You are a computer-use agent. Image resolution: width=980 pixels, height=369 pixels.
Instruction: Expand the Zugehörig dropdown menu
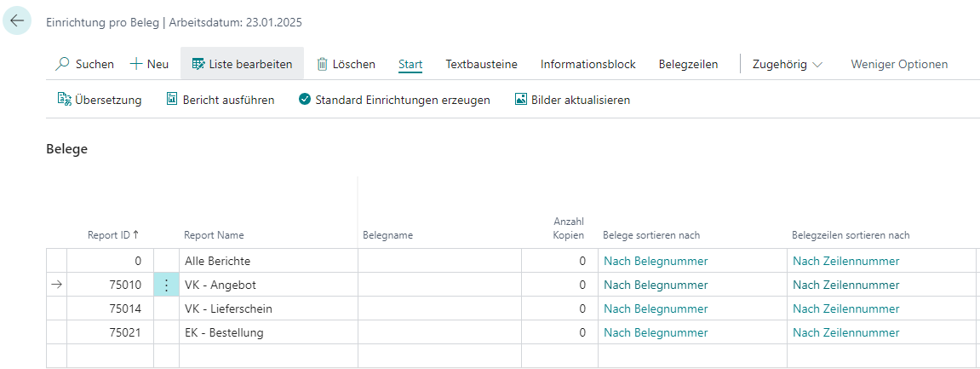click(788, 64)
